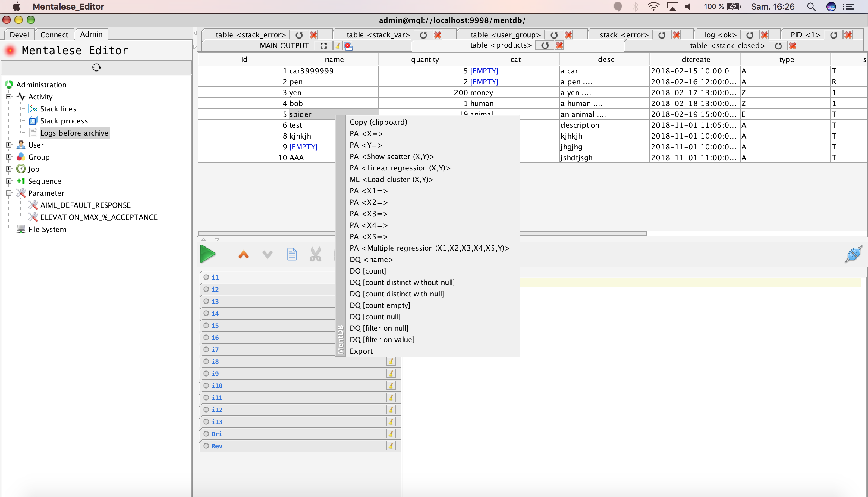Click the fullscreen icon in MAIN OUTPUT tab
This screenshot has height=497, width=868.
click(x=323, y=46)
